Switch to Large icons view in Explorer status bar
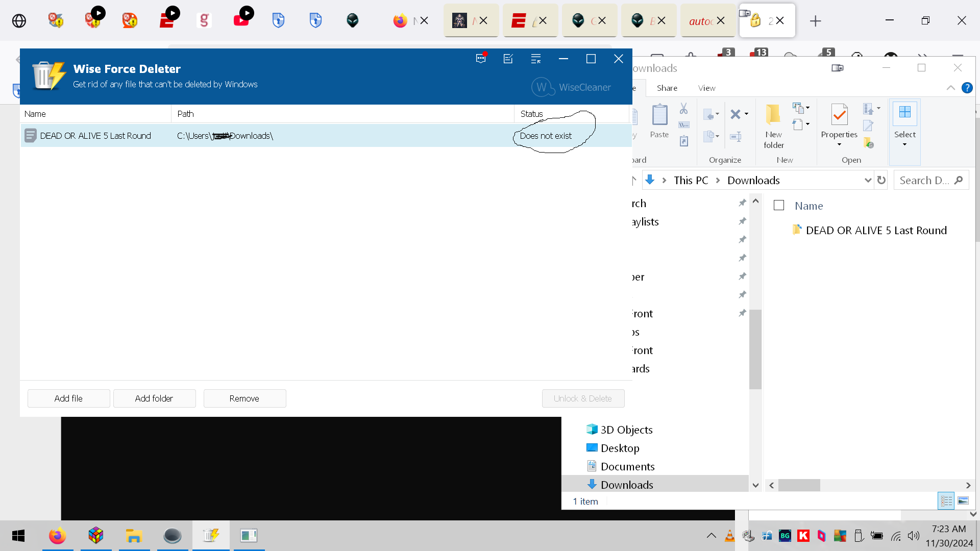 963,501
